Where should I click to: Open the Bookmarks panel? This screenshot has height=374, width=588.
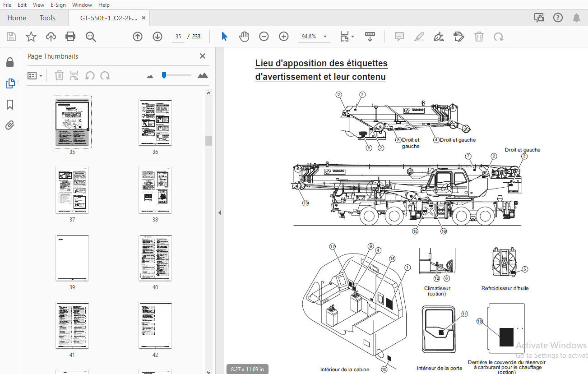tap(10, 105)
